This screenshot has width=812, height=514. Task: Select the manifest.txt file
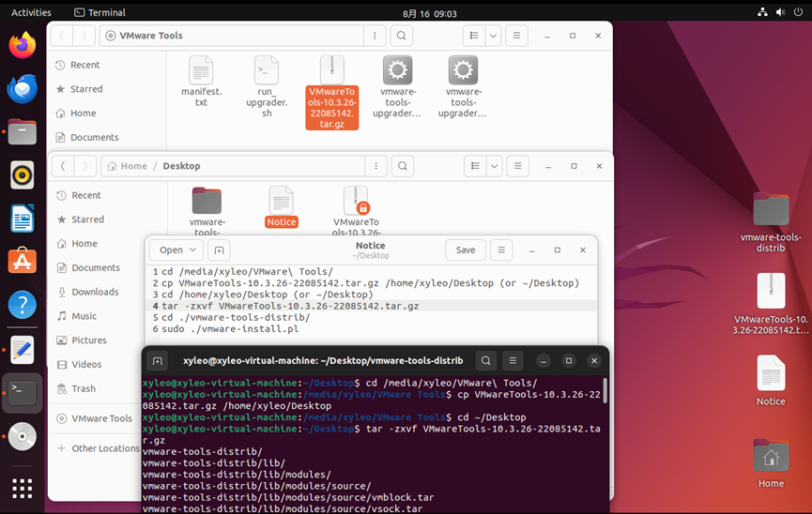[x=202, y=82]
